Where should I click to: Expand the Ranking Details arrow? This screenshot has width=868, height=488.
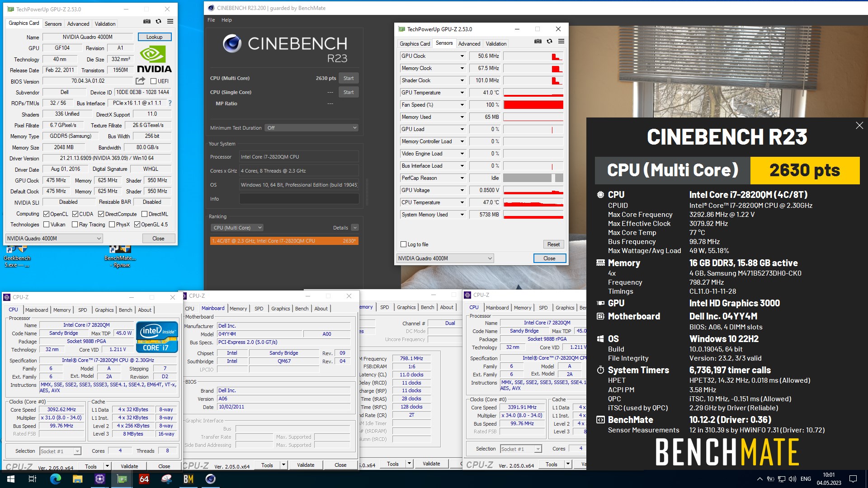355,228
